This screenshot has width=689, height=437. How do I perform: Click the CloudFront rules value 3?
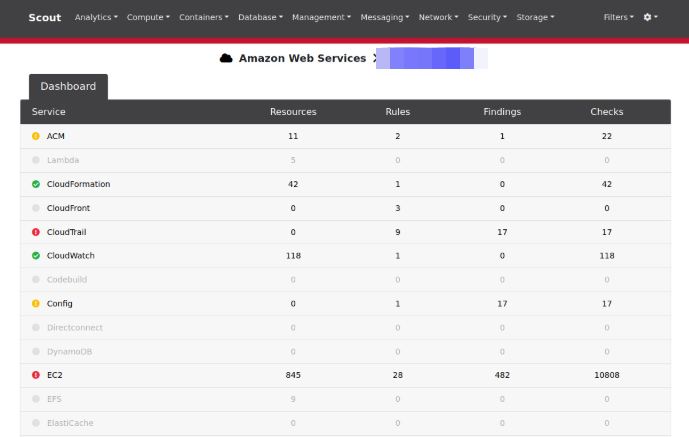click(x=398, y=208)
